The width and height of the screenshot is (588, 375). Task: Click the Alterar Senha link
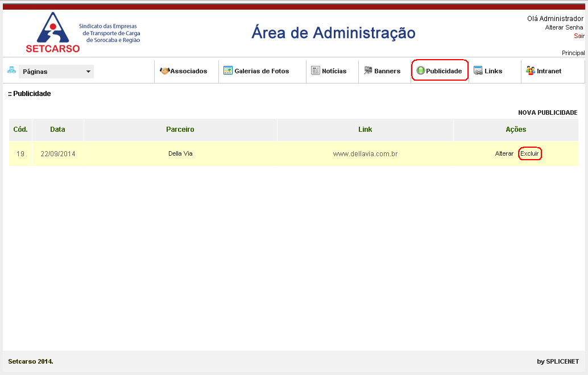tap(564, 27)
